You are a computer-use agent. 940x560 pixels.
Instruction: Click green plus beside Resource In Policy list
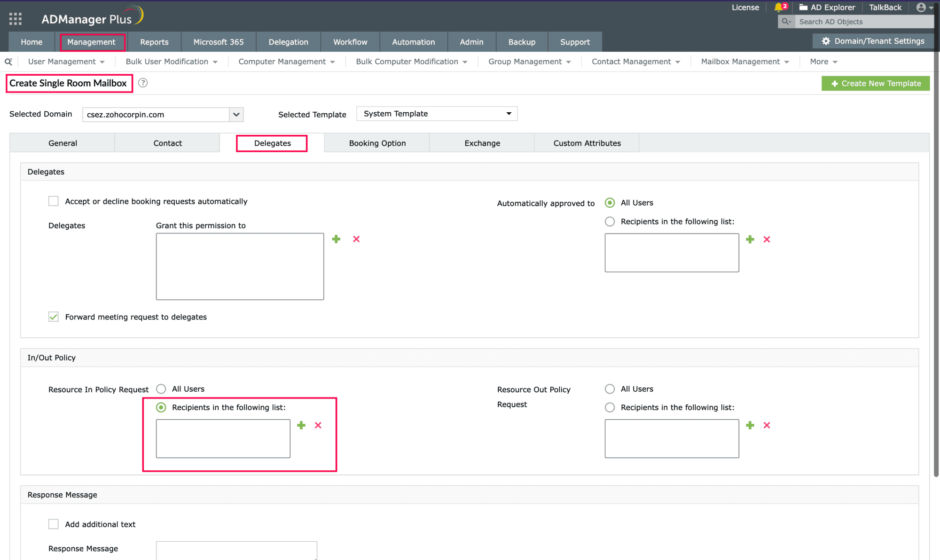coord(301,425)
